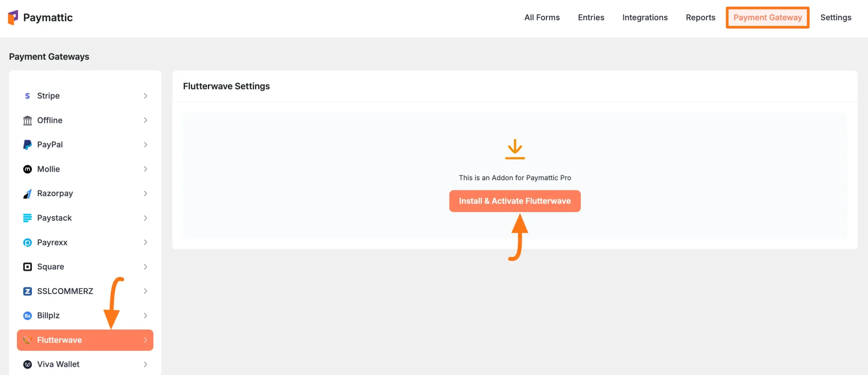The width and height of the screenshot is (868, 375).
Task: Expand the Stripe settings chevron
Action: point(145,96)
